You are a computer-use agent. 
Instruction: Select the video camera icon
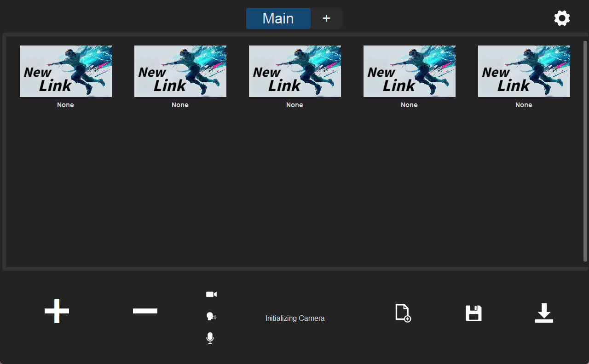click(x=211, y=294)
